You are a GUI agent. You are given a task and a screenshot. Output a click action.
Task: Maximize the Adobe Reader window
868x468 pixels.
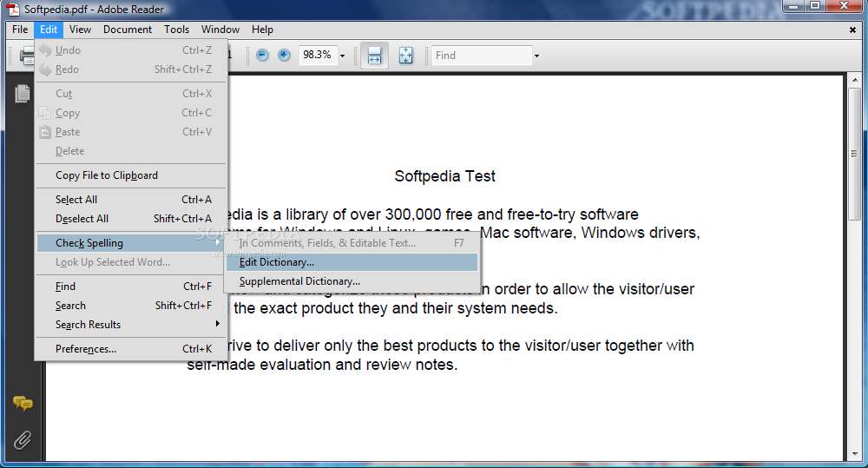[815, 6]
